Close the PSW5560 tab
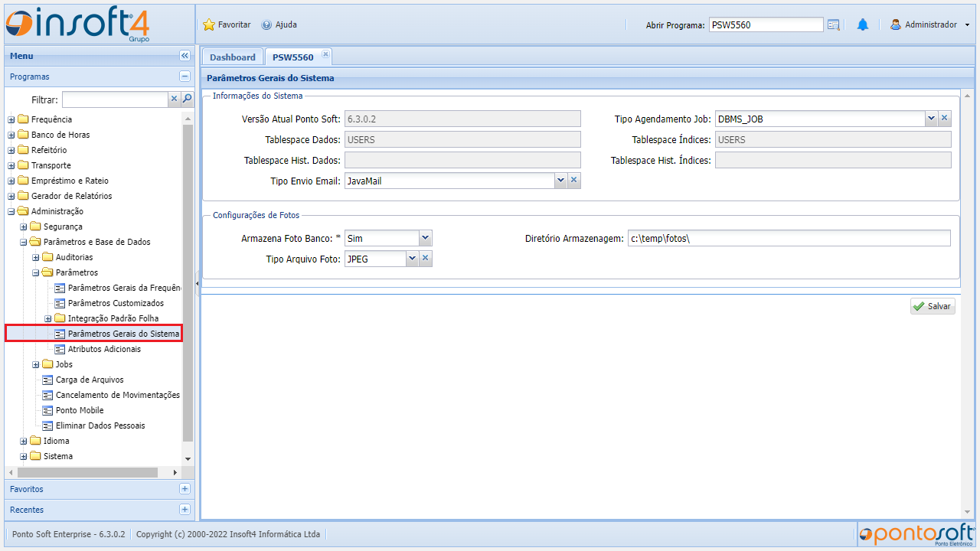The height and width of the screenshot is (551, 980). 325,54
